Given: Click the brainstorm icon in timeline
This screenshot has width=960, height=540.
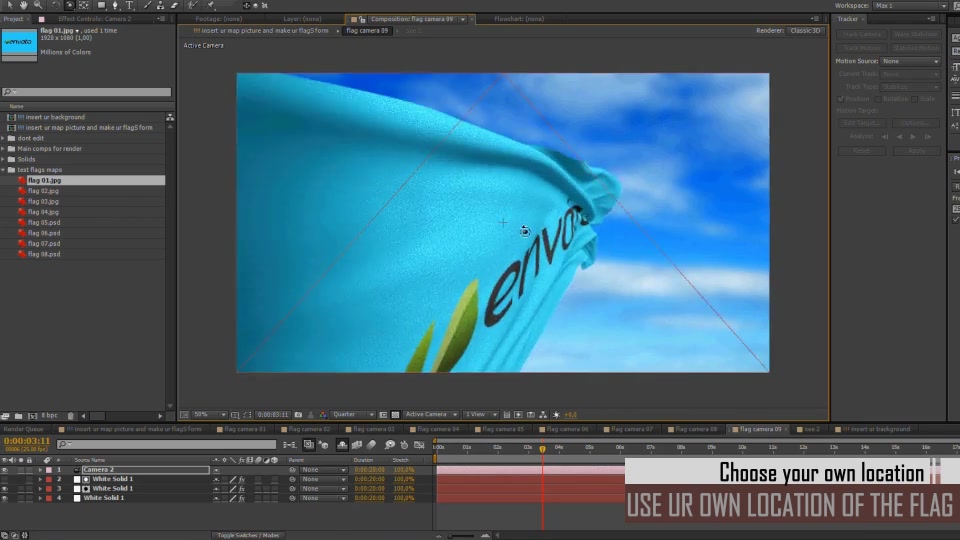Looking at the screenshot, I should pyautogui.click(x=389, y=444).
